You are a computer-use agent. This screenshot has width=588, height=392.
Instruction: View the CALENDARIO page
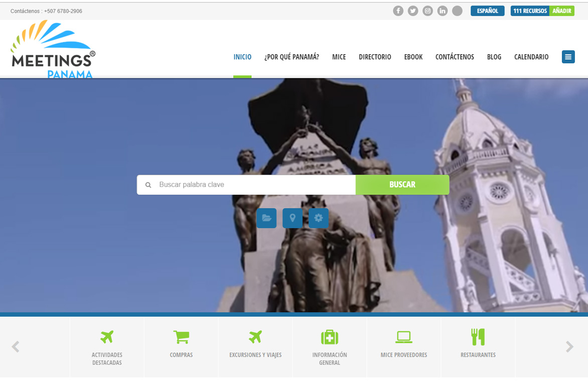click(531, 57)
